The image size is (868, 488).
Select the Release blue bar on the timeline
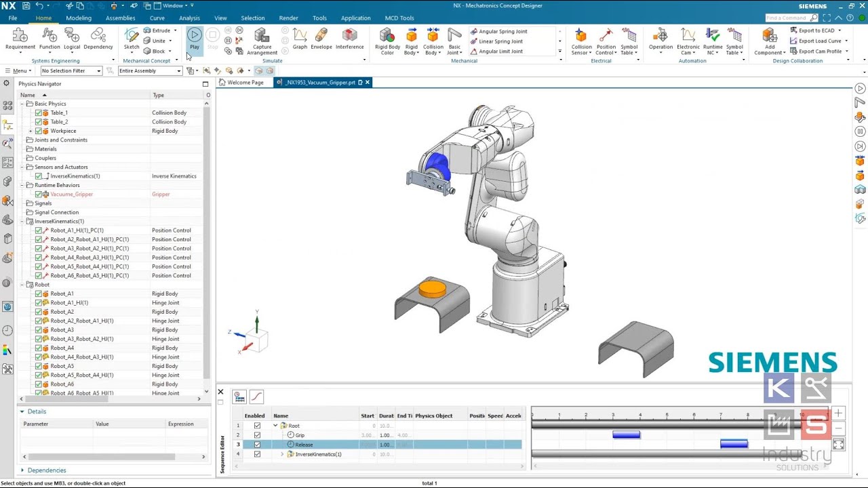[x=734, y=444]
